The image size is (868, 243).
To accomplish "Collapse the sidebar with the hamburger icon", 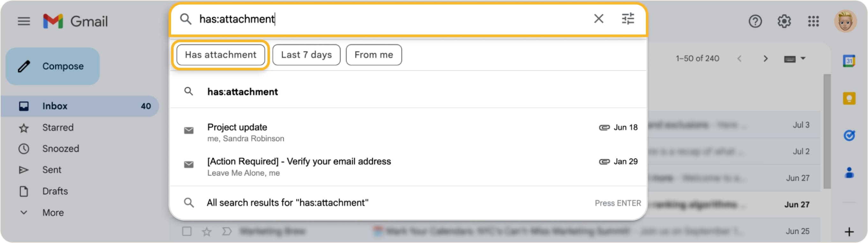I will pyautogui.click(x=24, y=21).
